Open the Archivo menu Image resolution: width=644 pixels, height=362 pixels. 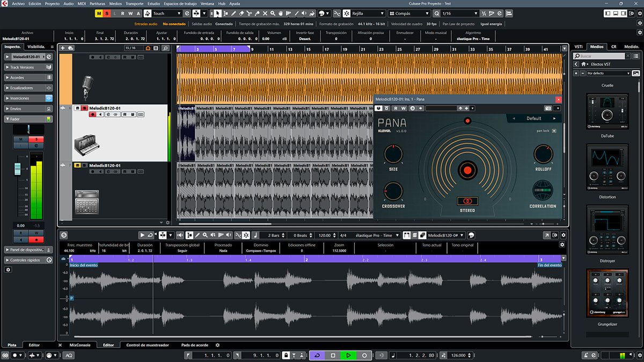[x=18, y=3]
